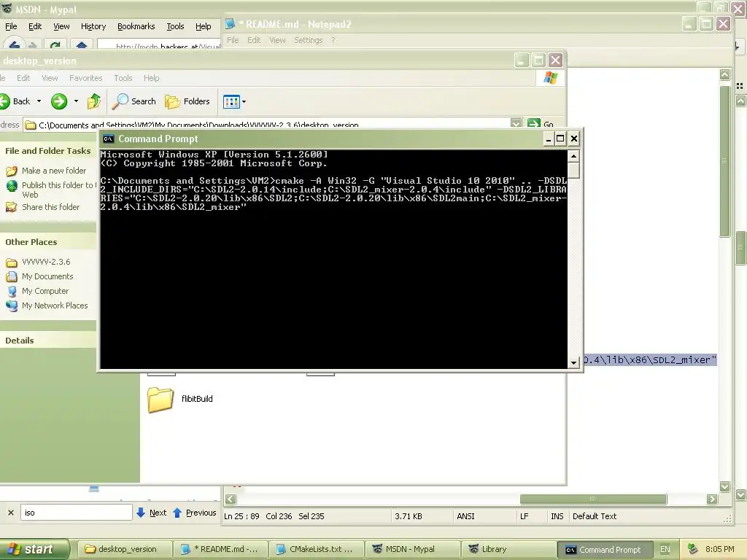Expand the Explorer address bar dropdown

click(516, 124)
